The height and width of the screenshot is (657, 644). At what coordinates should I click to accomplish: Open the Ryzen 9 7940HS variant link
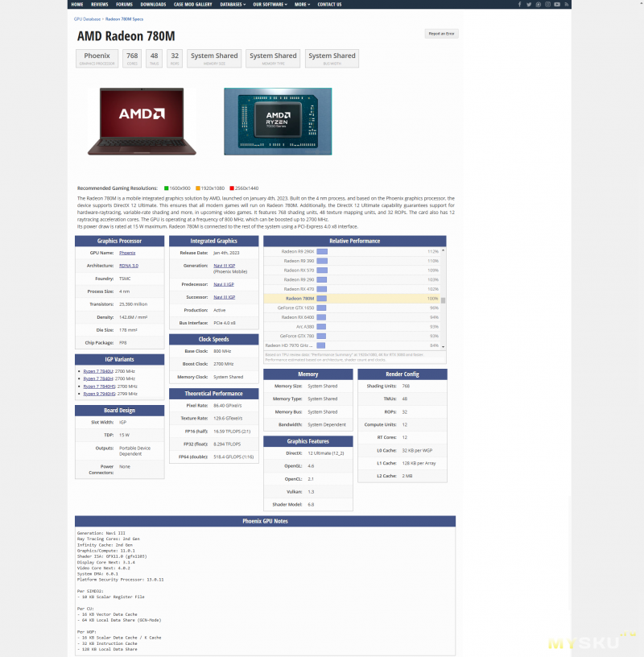99,394
